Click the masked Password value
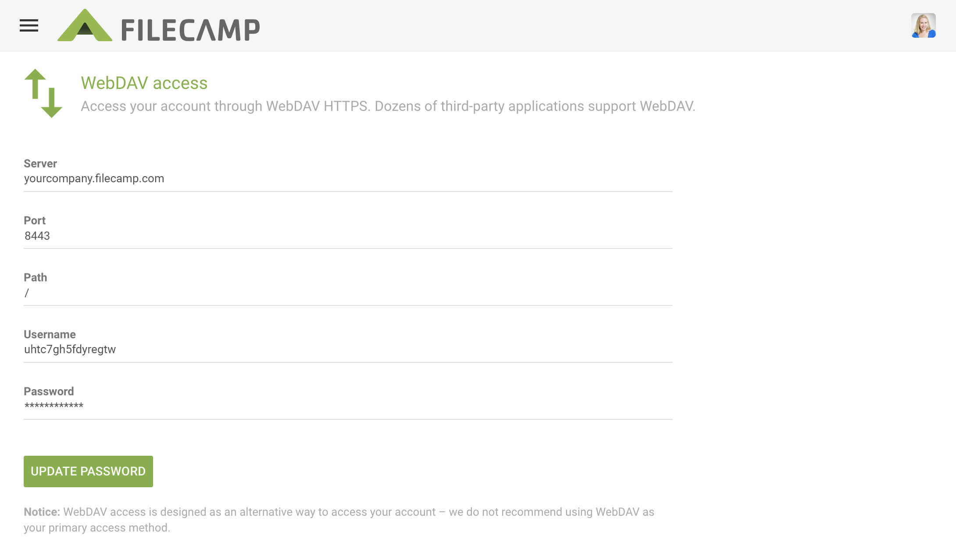 [54, 406]
